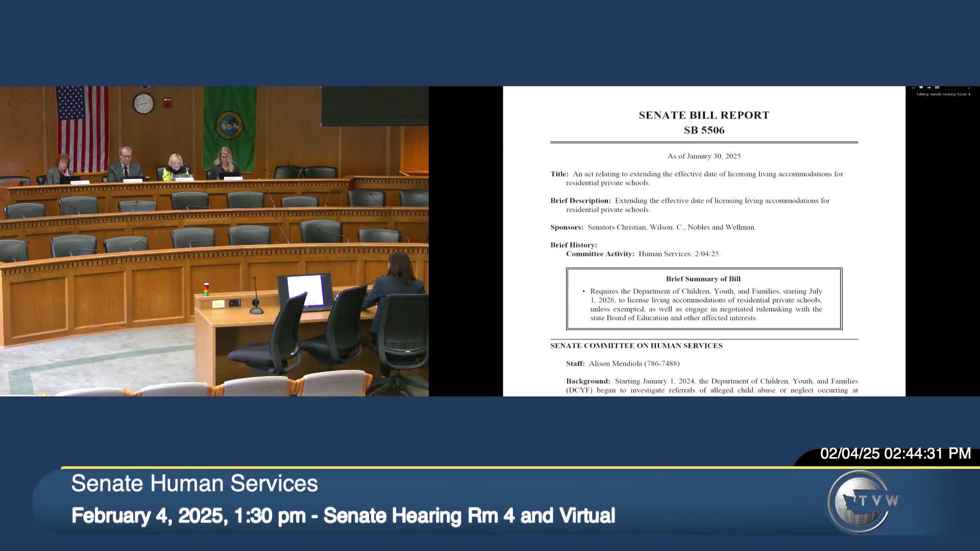This screenshot has width=980, height=551.
Task: Click the February 4, 2025 hearing location line
Action: tap(343, 516)
